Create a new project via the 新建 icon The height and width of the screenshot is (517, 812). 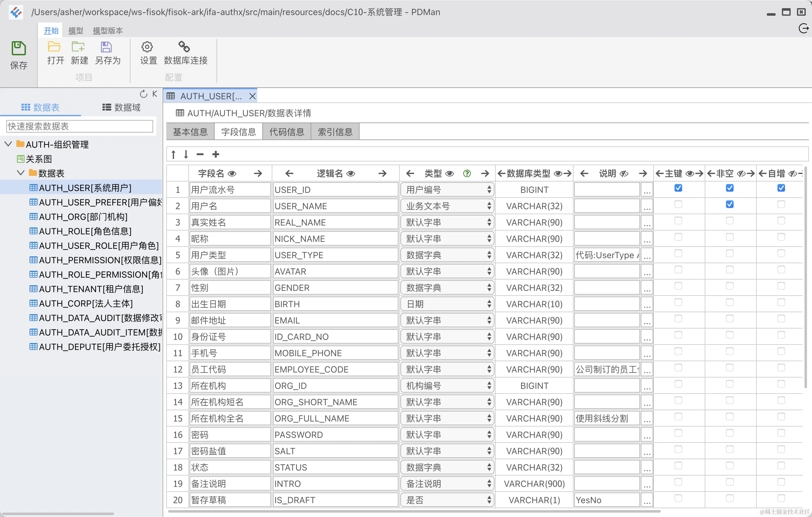[78, 47]
